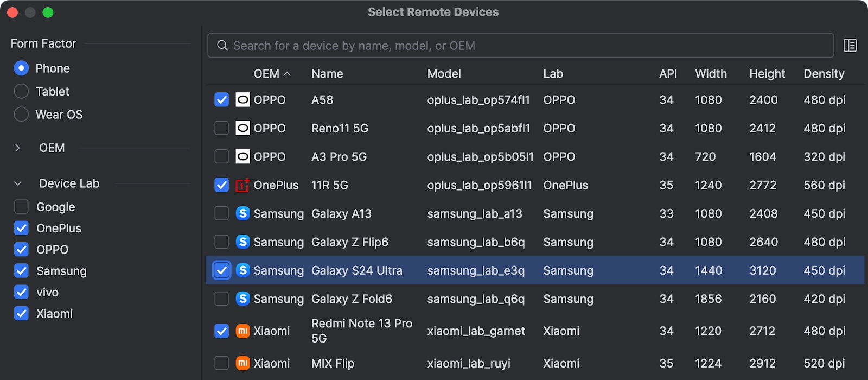Check the Galaxy Z Flip6 device checkbox

pyautogui.click(x=221, y=242)
